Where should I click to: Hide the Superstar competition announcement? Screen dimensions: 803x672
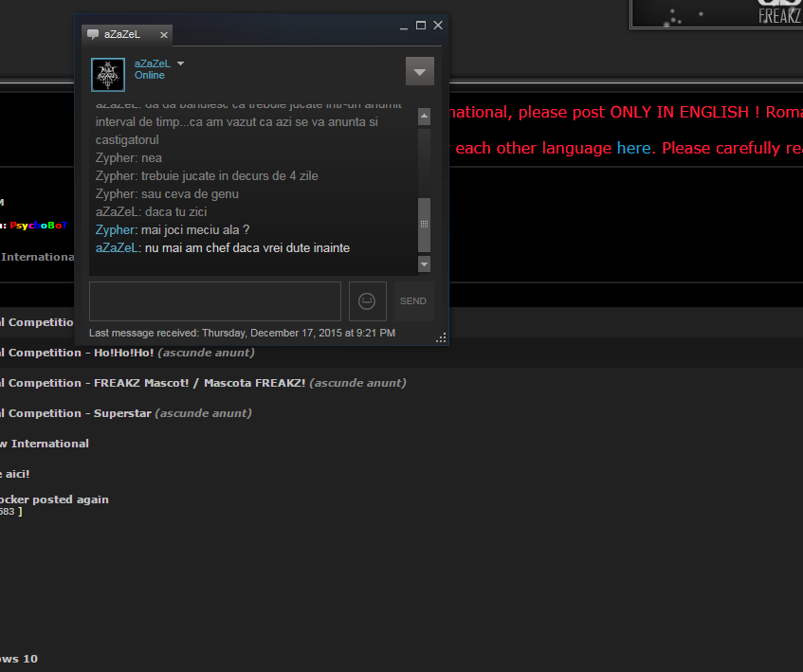point(203,413)
